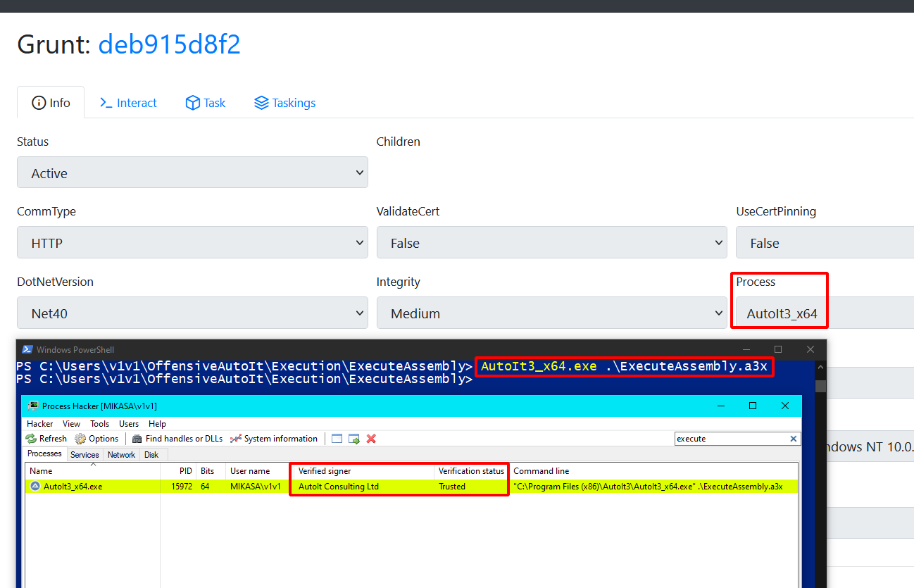Open the UseCertPinning dropdown
This screenshot has width=914, height=588.
coord(825,243)
